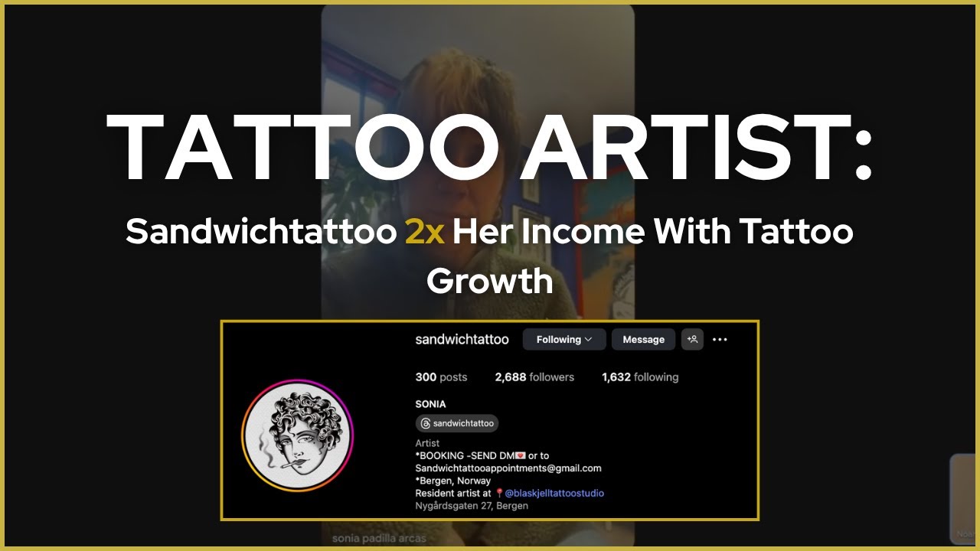980x551 pixels.
Task: Click the small video tile at bottom right
Action: [x=963, y=497]
